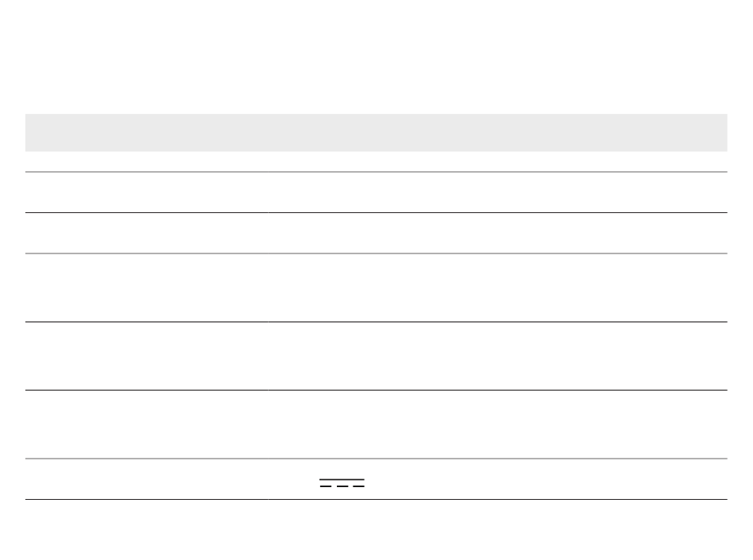Click the blank area above the gray header
Image resolution: width=753 pixels, height=560 pixels.
click(376, 56)
